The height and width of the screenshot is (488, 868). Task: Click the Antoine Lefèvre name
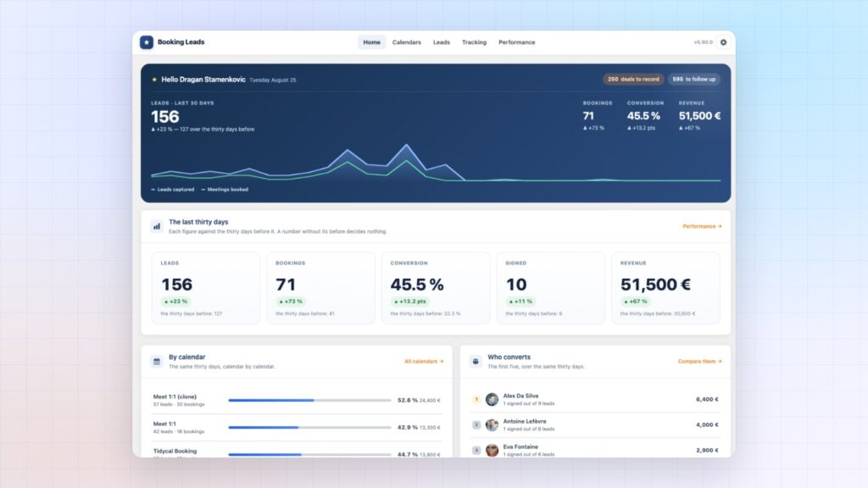[524, 421]
